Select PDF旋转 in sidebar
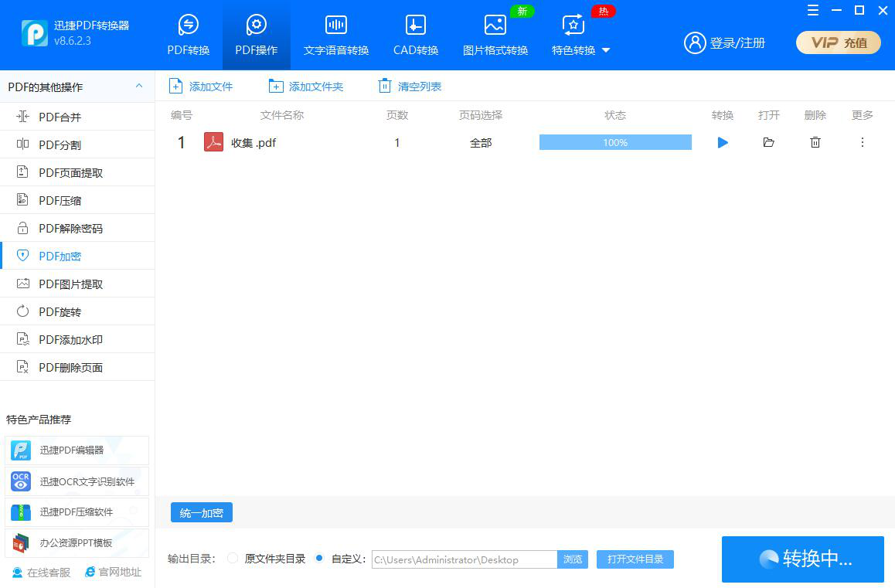The image size is (895, 588). click(77, 311)
